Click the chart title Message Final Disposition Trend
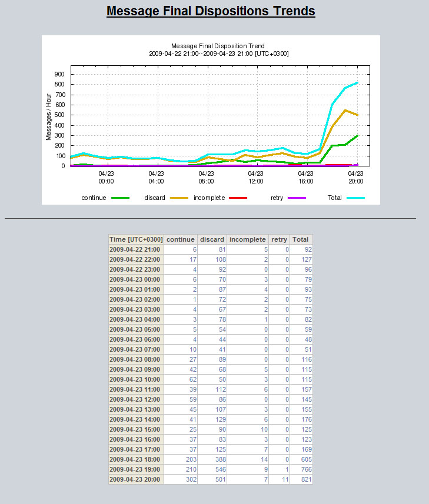The height and width of the screenshot is (504, 429). point(218,46)
